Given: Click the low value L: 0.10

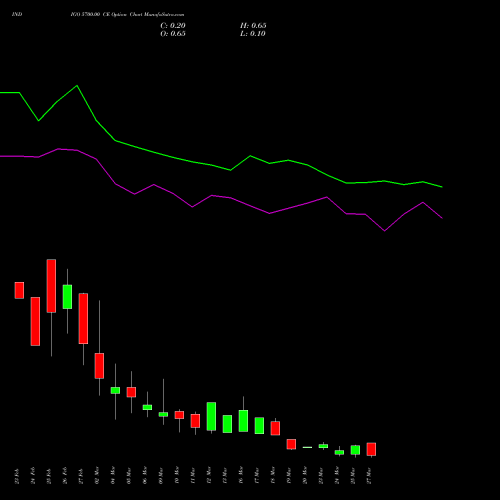Looking at the screenshot, I should click(253, 34).
